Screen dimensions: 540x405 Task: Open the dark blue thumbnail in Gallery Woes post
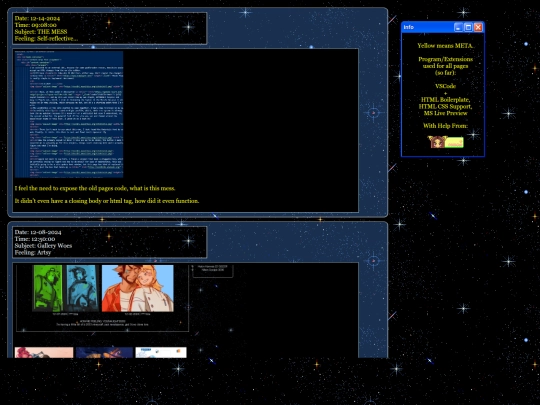104,352
